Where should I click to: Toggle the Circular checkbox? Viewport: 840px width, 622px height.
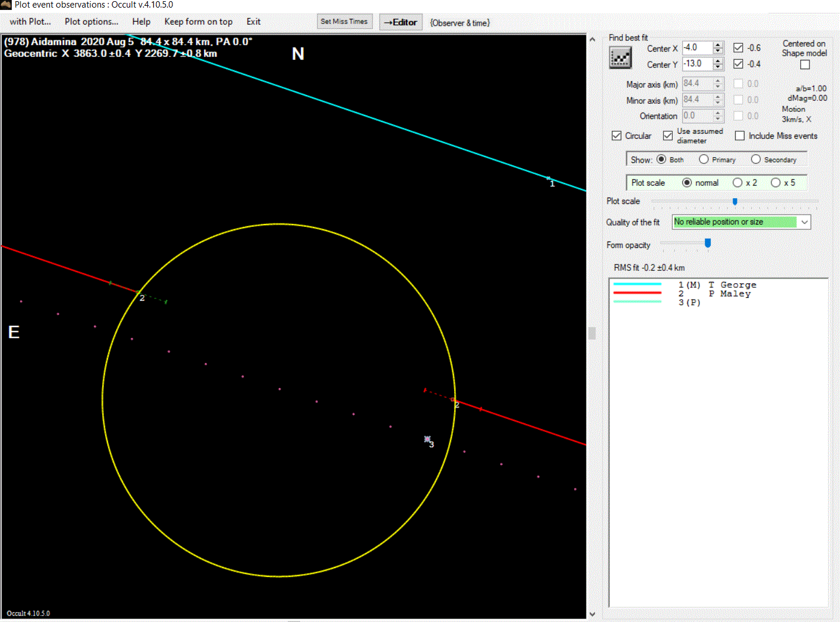(617, 135)
